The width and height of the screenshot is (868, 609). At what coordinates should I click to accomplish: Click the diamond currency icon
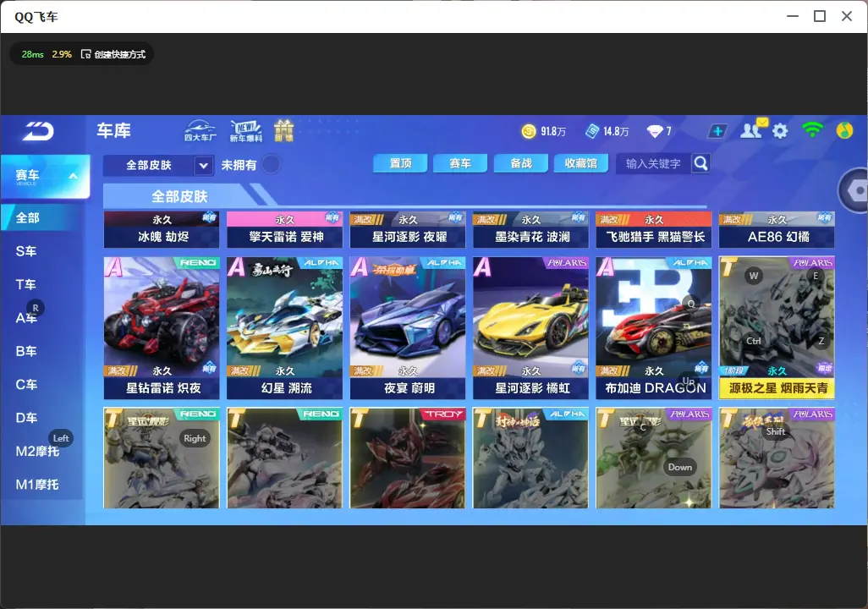[x=655, y=131]
